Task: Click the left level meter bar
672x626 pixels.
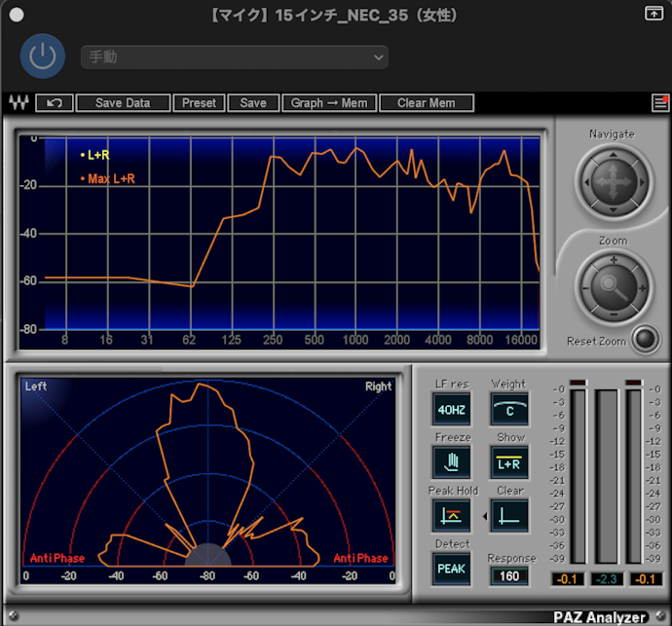Action: point(578,476)
